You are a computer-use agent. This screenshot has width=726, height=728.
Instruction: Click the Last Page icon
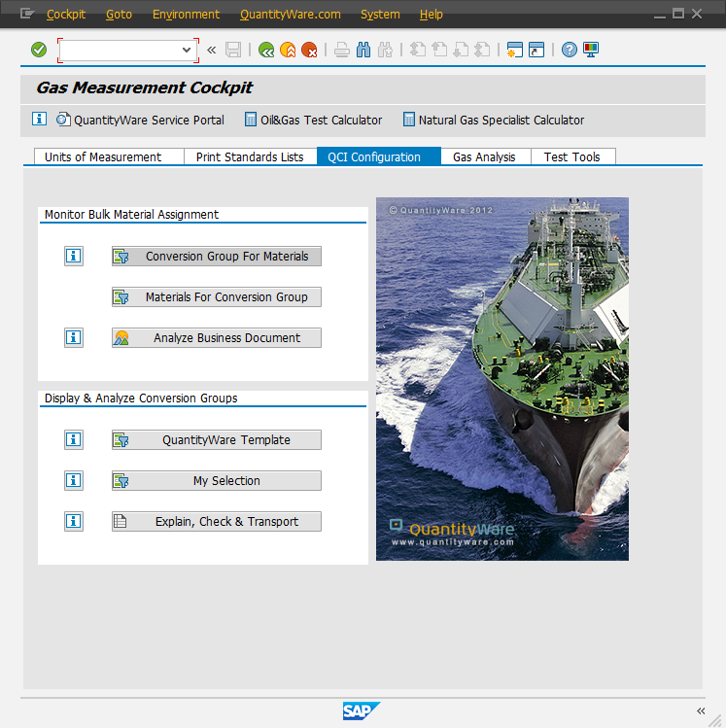pyautogui.click(x=483, y=50)
